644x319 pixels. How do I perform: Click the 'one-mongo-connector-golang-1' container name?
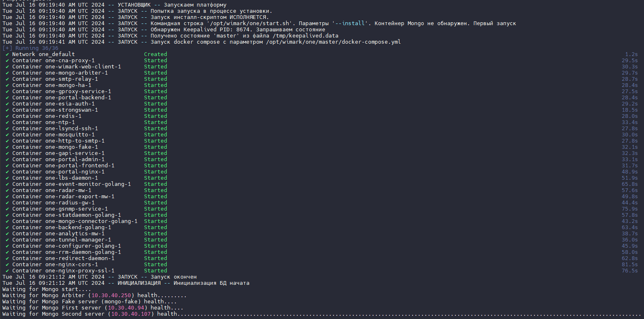click(91, 221)
